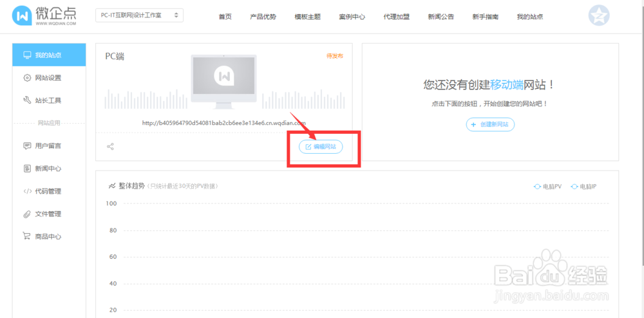Viewport: 644px width, 318px height.
Task: Select 我的站点 in the sidebar
Action: tap(50, 55)
